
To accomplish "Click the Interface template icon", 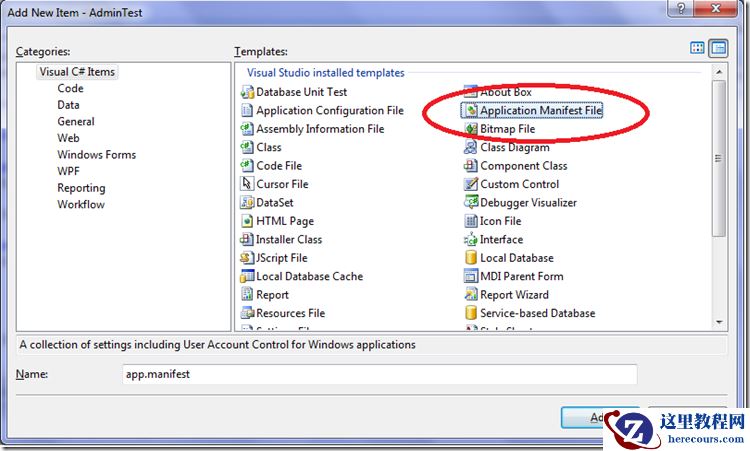I will [471, 239].
